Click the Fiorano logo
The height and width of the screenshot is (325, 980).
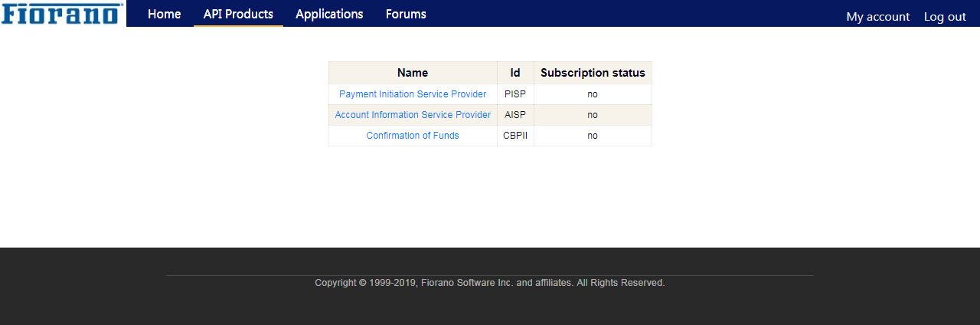point(62,13)
